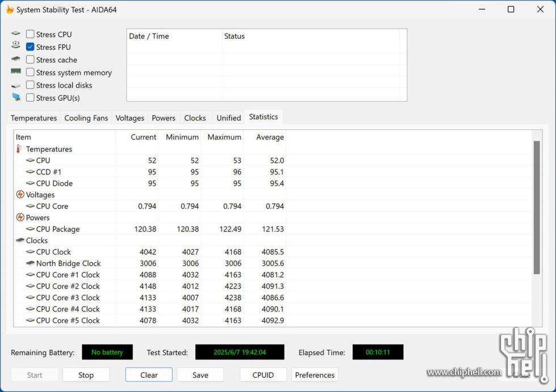The height and width of the screenshot is (392, 556).
Task: Tick the Stress local disks checkbox
Action: point(30,85)
